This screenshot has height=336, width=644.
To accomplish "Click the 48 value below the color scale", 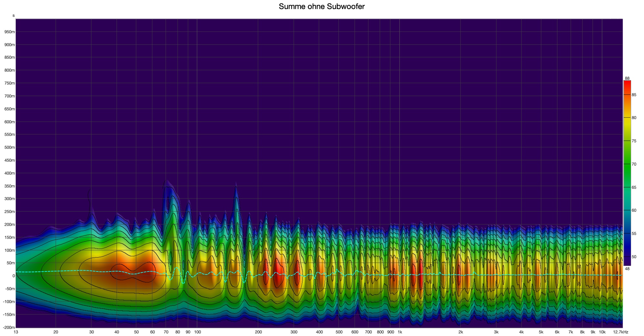I will point(627,269).
